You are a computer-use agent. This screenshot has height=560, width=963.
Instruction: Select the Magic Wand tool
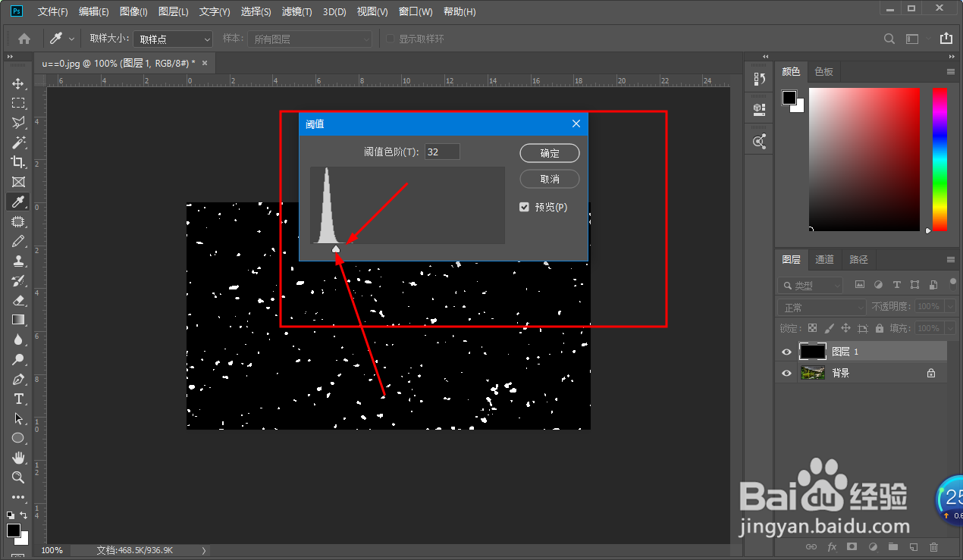18,142
